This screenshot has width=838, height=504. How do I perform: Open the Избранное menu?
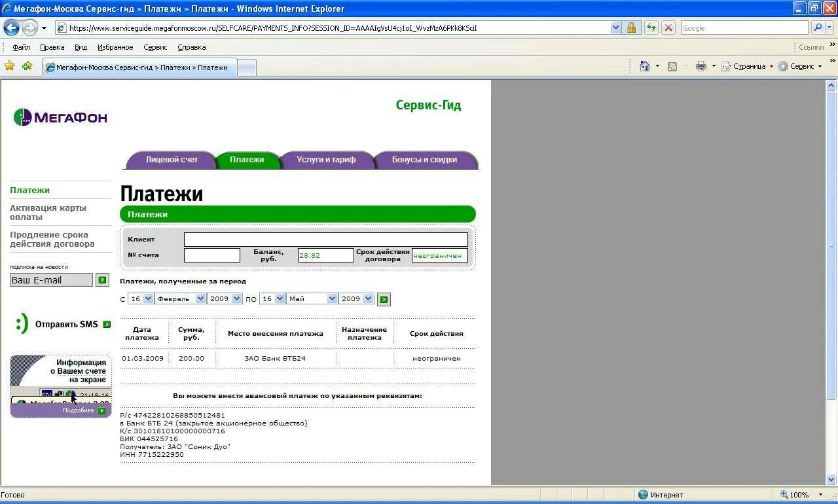click(x=115, y=47)
